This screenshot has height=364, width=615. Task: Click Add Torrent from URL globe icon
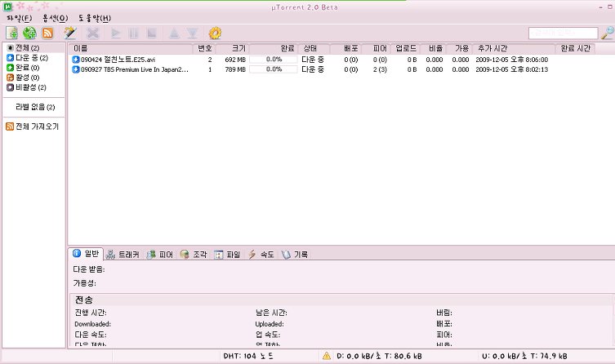(29, 33)
